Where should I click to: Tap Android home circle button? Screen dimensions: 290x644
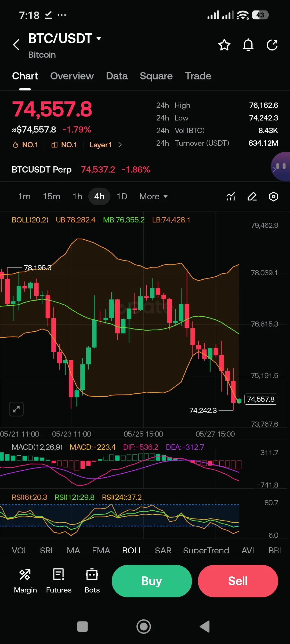click(144, 627)
